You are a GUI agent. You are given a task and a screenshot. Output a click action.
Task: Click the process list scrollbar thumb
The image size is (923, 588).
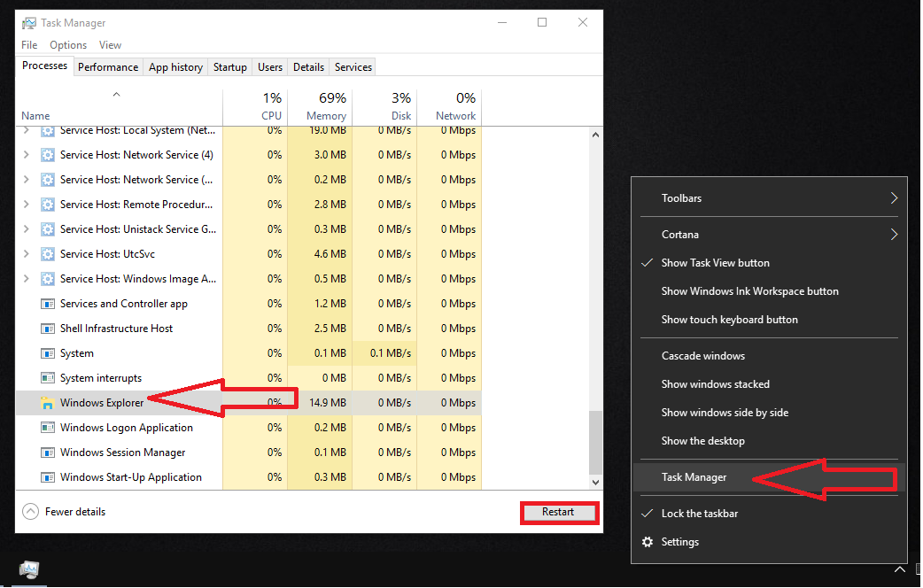coord(595,442)
